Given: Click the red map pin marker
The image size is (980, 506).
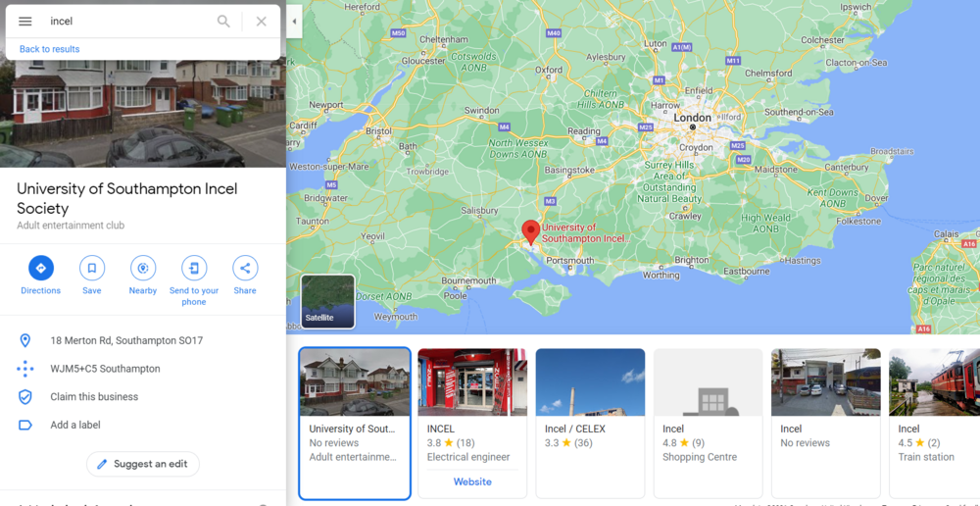Looking at the screenshot, I should (x=530, y=232).
